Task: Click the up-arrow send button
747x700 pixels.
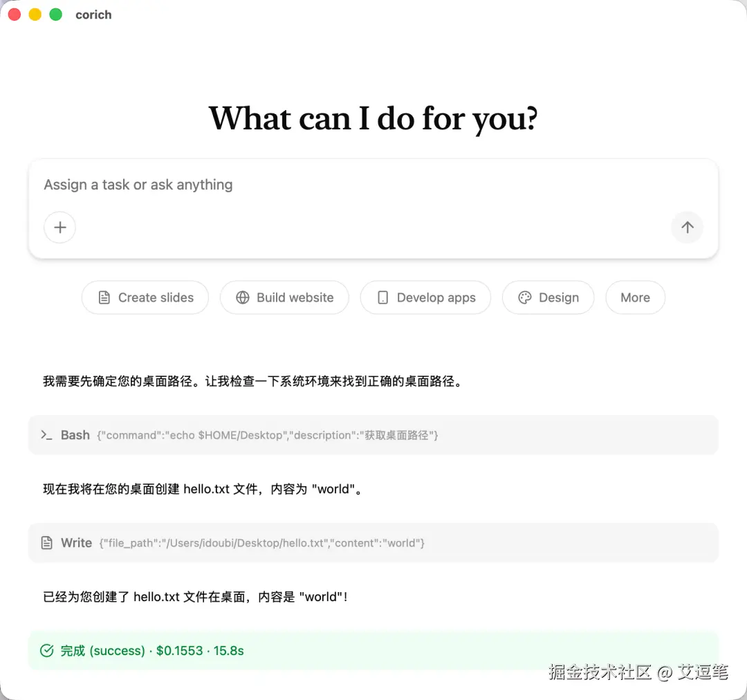Action: (x=687, y=228)
